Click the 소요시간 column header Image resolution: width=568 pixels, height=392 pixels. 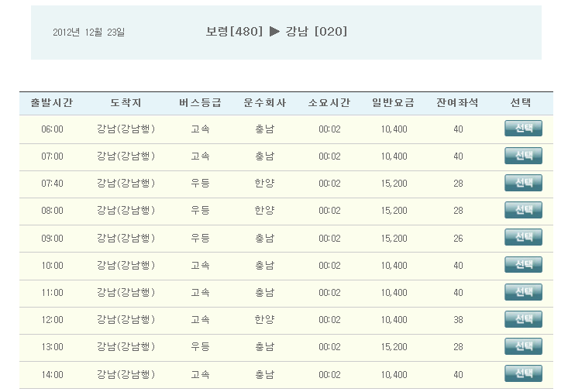point(329,103)
